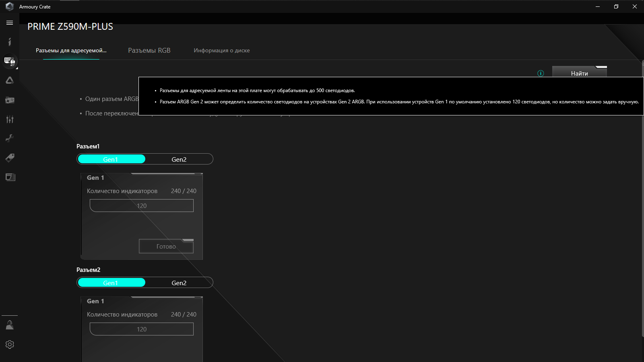Click the PRIME Z590M-PLUS title
644x362 pixels.
70,27
